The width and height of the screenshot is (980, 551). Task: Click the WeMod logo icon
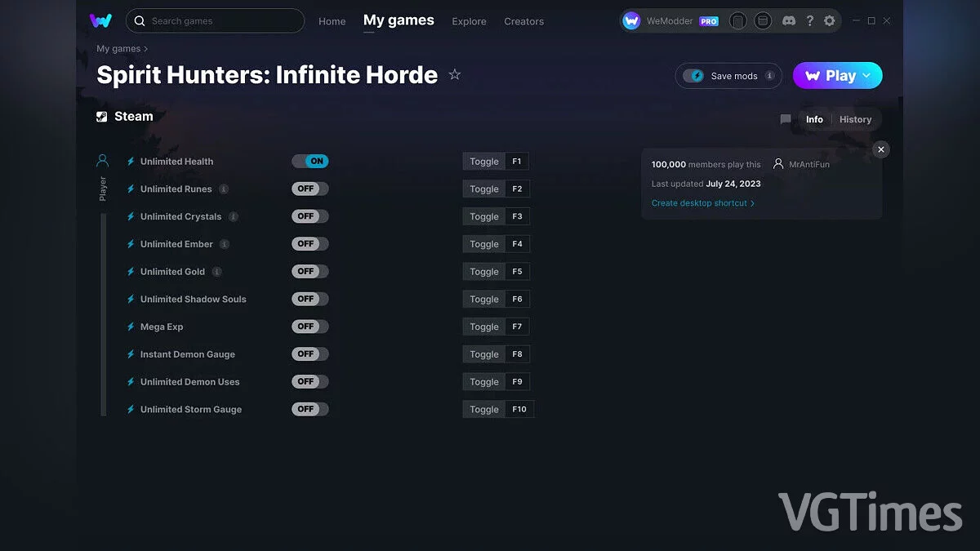[101, 20]
